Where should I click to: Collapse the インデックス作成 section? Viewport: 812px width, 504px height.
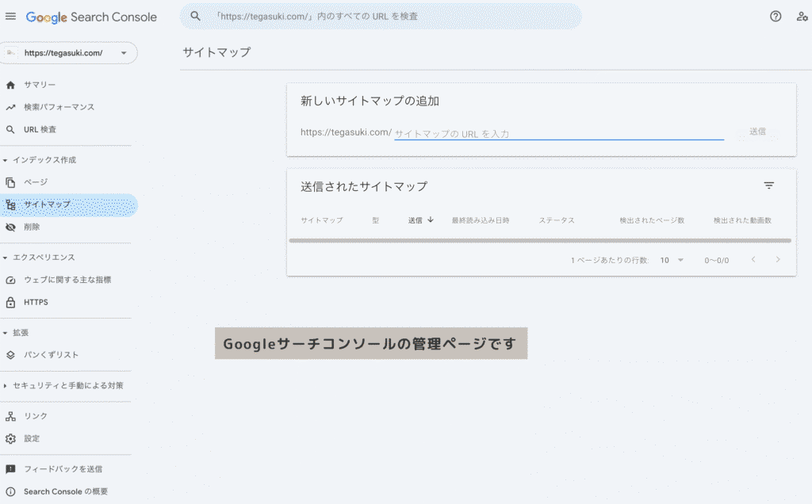tap(6, 160)
